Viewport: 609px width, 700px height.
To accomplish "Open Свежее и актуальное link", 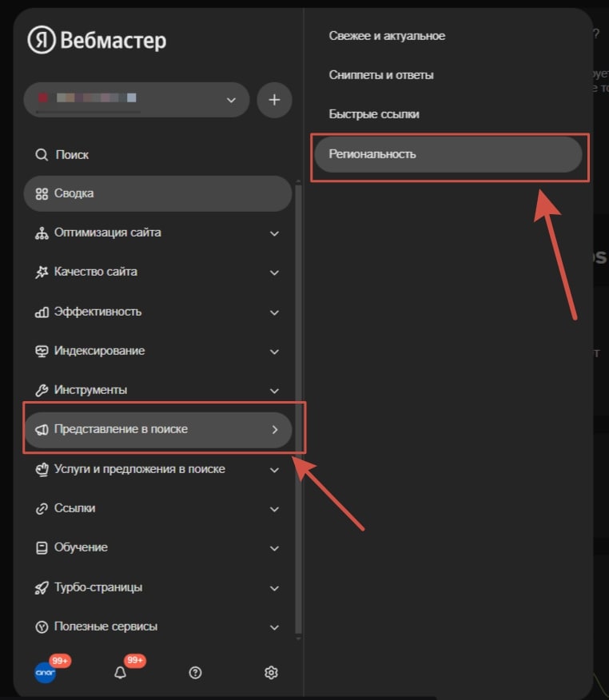I will point(387,36).
